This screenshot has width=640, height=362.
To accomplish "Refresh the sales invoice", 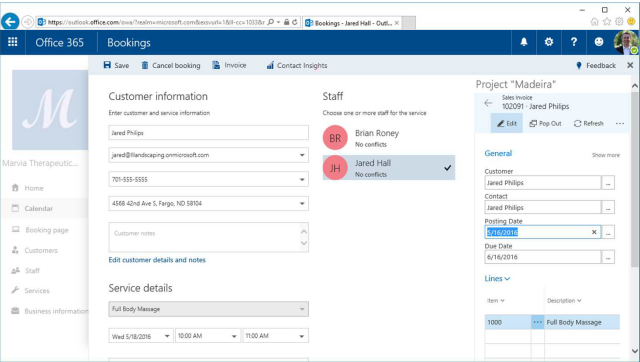I will coord(589,123).
